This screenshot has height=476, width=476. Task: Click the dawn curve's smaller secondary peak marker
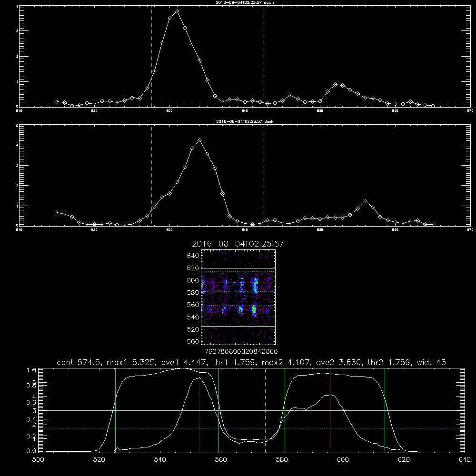[x=335, y=84]
